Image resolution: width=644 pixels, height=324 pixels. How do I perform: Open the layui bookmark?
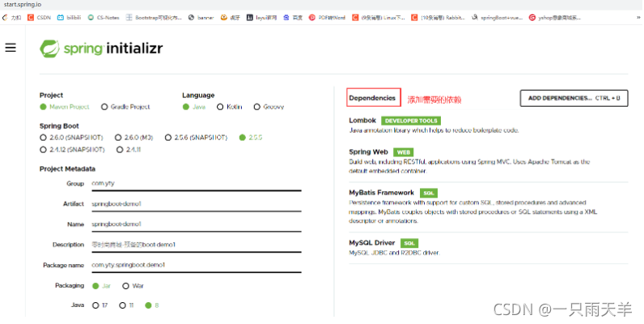(x=261, y=18)
